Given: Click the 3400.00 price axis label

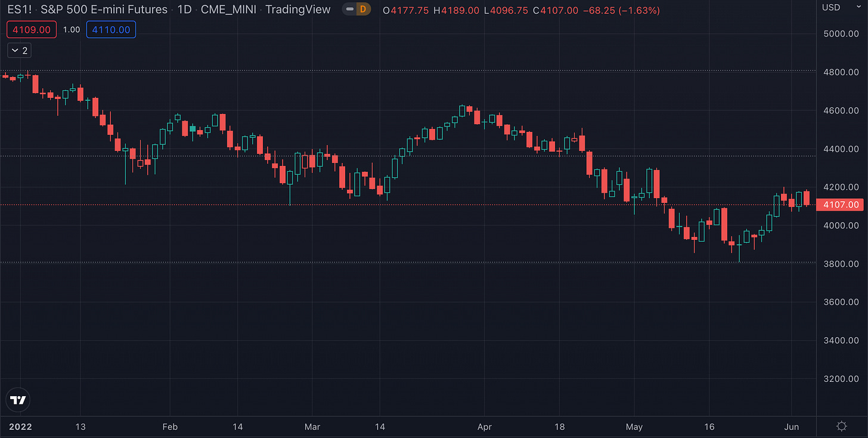Looking at the screenshot, I should (841, 340).
